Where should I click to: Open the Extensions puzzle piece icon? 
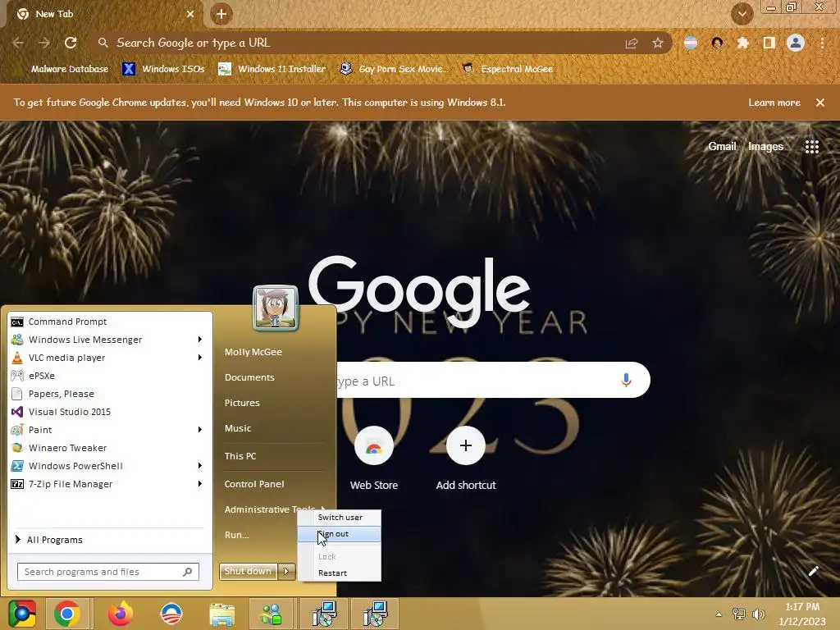pos(742,43)
